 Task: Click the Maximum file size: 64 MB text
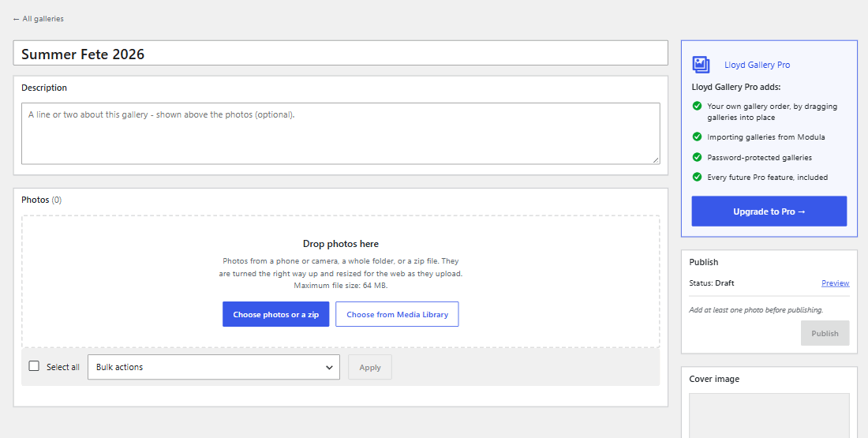pos(340,286)
